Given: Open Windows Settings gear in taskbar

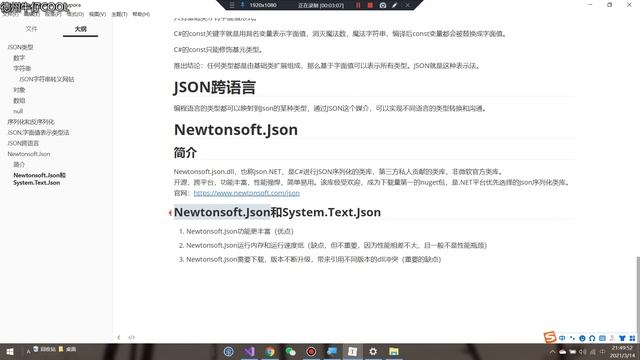Looking at the screenshot, I should point(373,351).
